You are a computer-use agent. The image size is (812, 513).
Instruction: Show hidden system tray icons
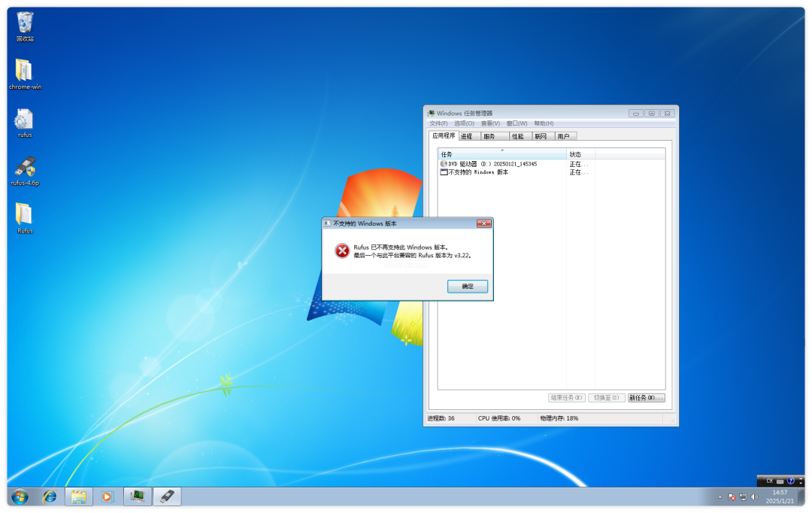720,497
